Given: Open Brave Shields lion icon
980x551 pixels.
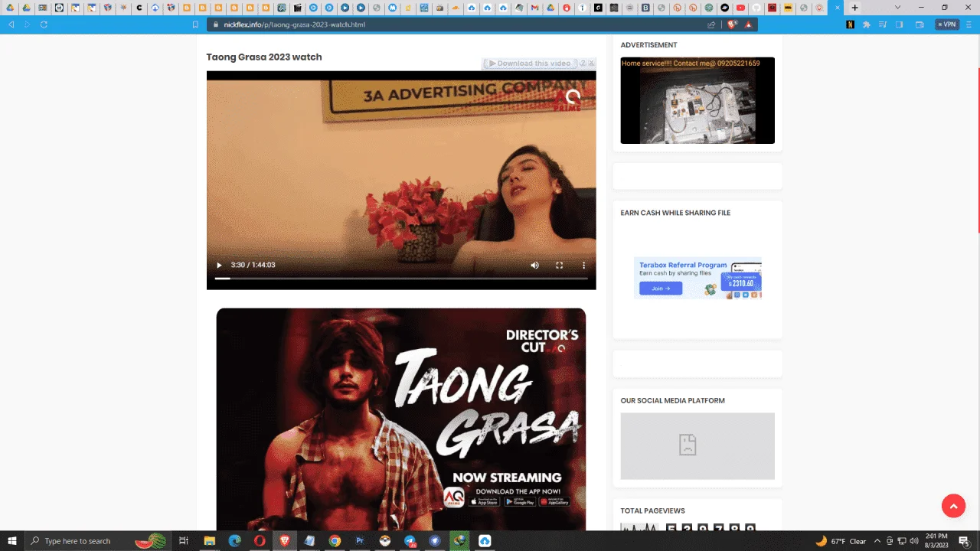Looking at the screenshot, I should click(x=731, y=24).
